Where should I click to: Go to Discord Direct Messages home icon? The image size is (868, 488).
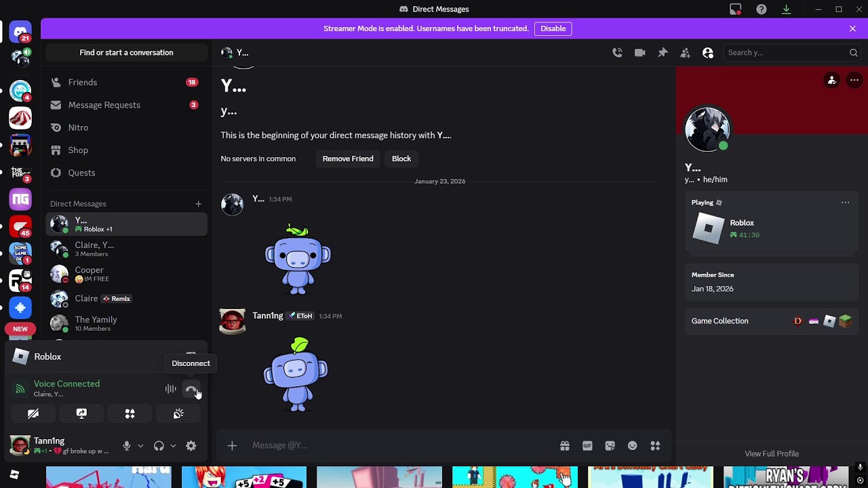[20, 32]
